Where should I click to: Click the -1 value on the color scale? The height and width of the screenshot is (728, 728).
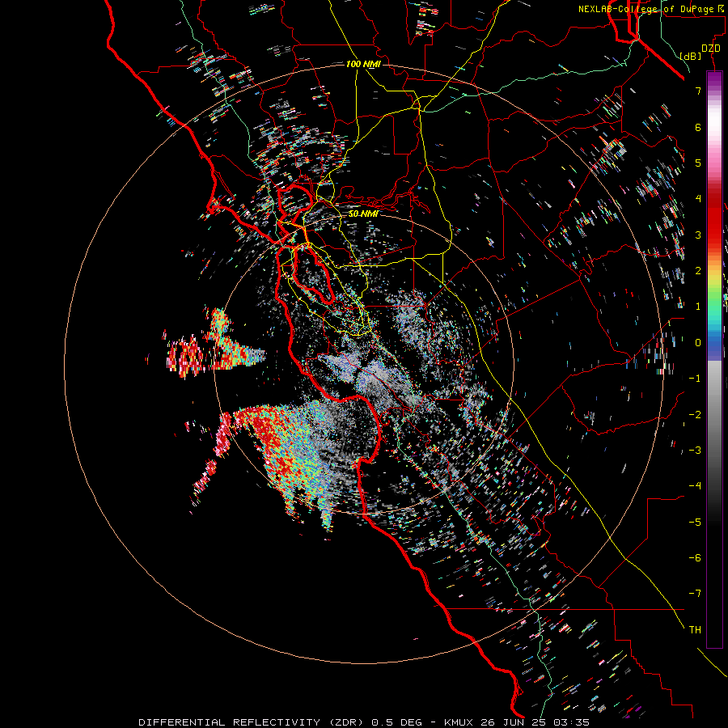tap(695, 379)
